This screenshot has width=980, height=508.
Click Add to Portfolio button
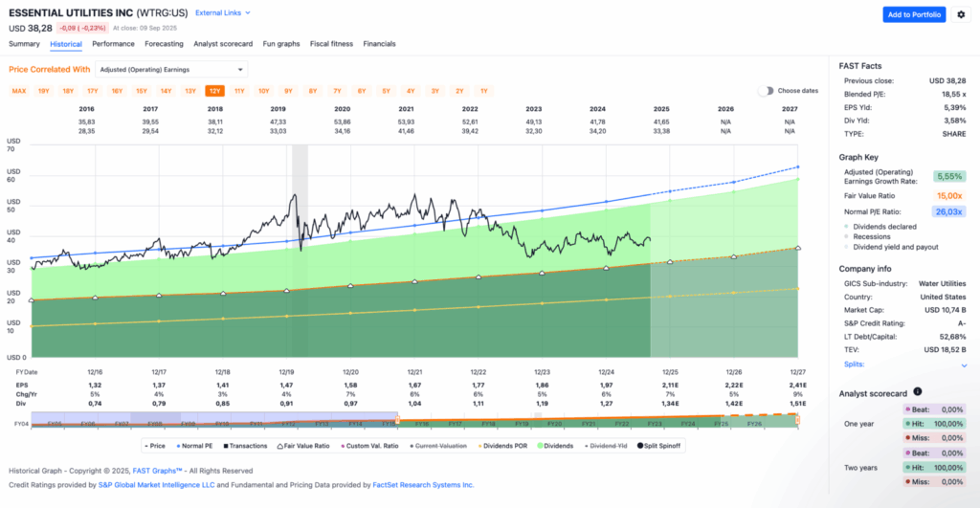914,14
